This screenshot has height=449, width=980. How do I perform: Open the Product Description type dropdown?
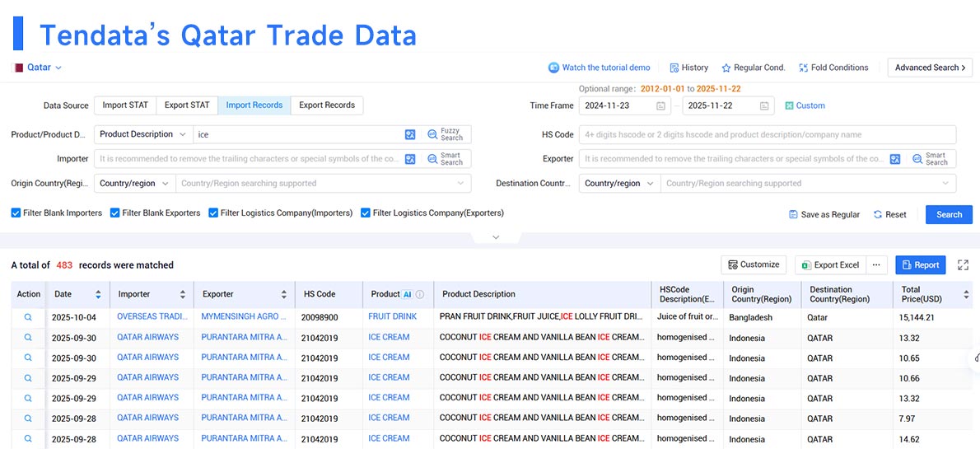(x=143, y=134)
